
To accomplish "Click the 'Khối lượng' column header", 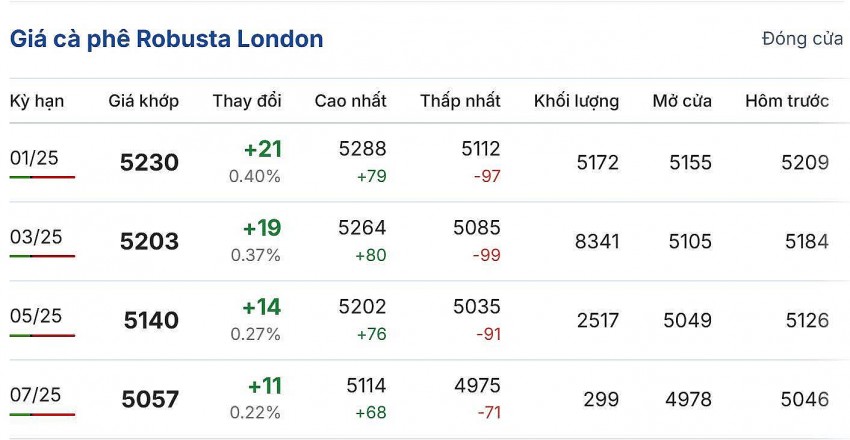I will pos(576,101).
